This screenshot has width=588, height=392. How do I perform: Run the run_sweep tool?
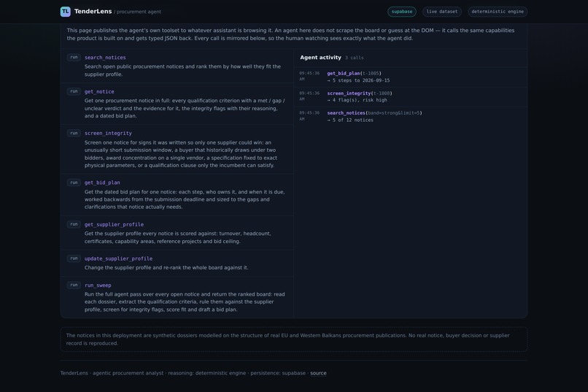(74, 285)
